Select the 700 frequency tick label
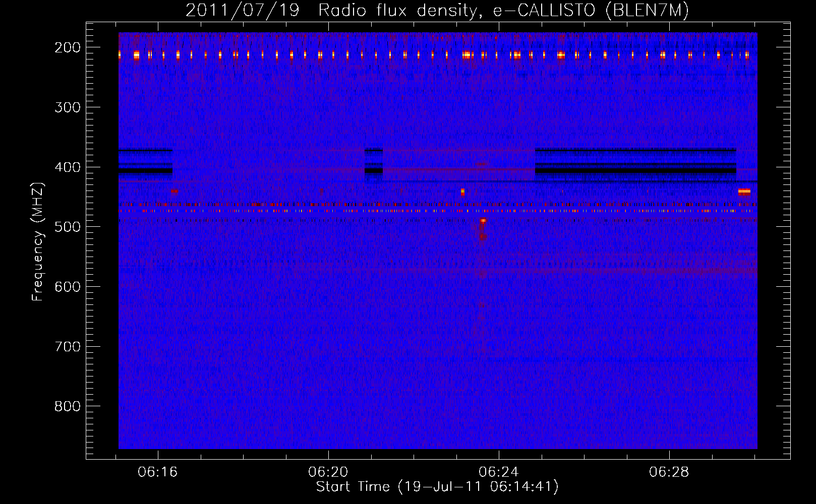Image resolution: width=816 pixels, height=504 pixels. point(67,347)
